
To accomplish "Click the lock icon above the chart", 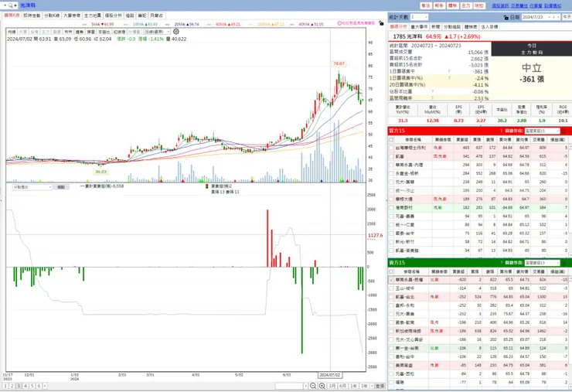I will (x=381, y=23).
